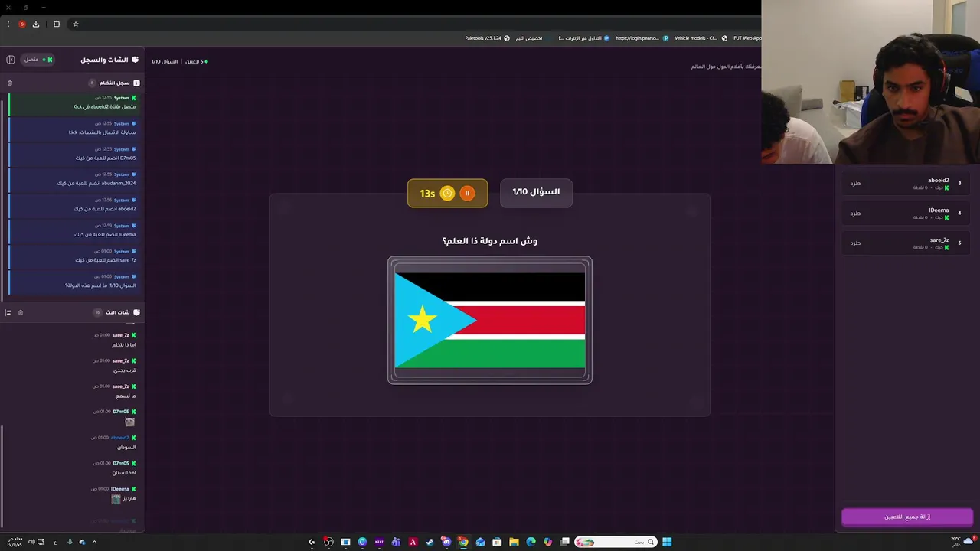This screenshot has height=551, width=980.
Task: Click the شات البث chat icon
Action: click(136, 312)
